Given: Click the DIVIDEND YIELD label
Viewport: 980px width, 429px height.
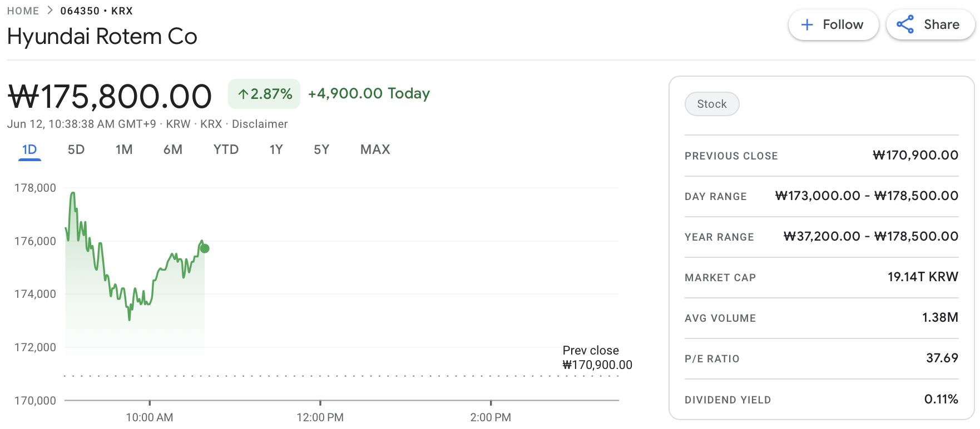Looking at the screenshot, I should 727,400.
